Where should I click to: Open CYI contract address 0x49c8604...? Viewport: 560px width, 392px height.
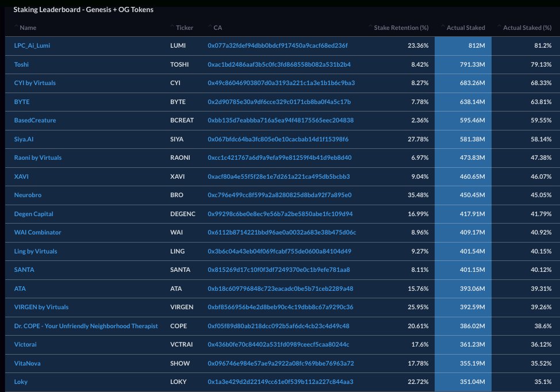281,83
